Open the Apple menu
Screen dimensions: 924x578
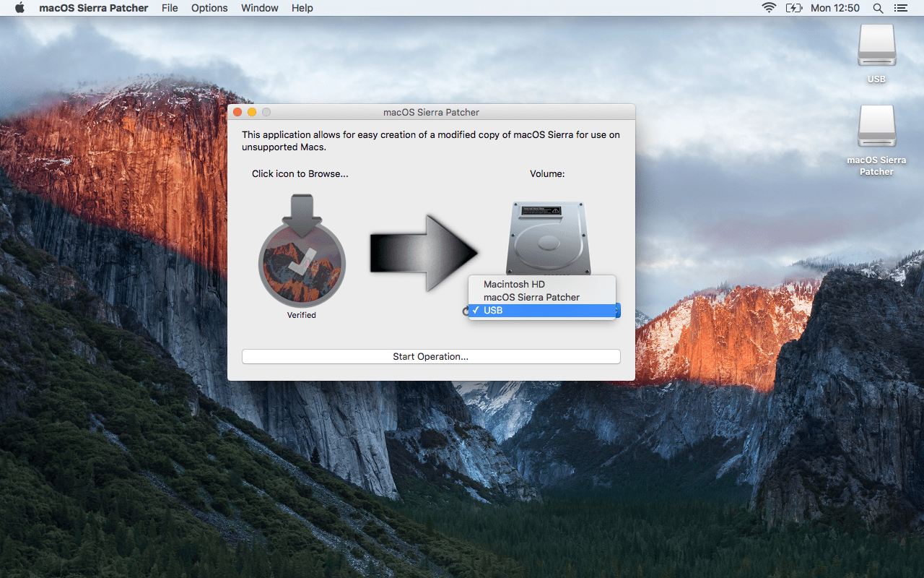(19, 8)
